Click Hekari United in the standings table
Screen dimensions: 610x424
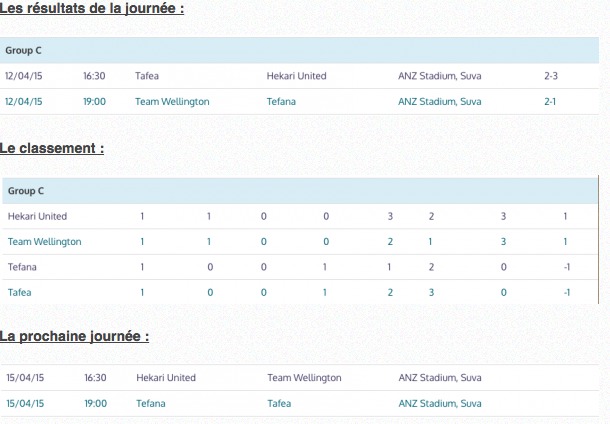pyautogui.click(x=37, y=216)
